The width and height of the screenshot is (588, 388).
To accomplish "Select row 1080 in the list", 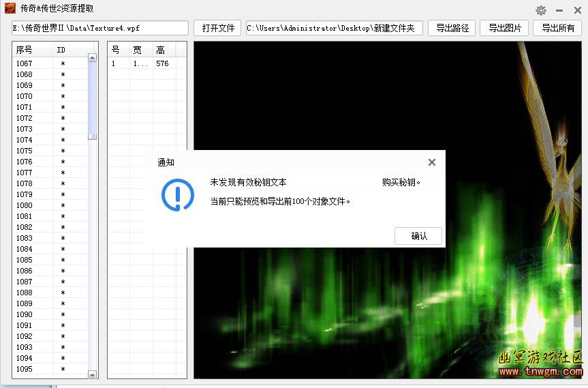I will pos(50,205).
